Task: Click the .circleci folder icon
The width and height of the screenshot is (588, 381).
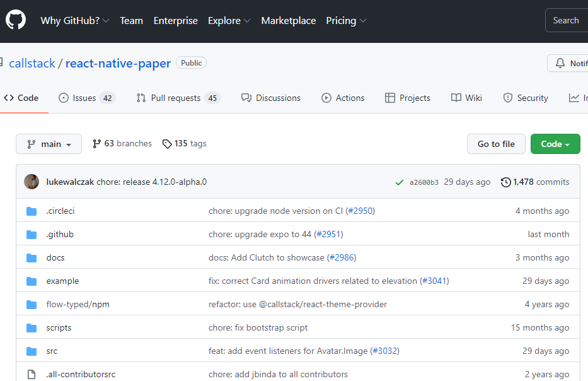Action: [32, 211]
